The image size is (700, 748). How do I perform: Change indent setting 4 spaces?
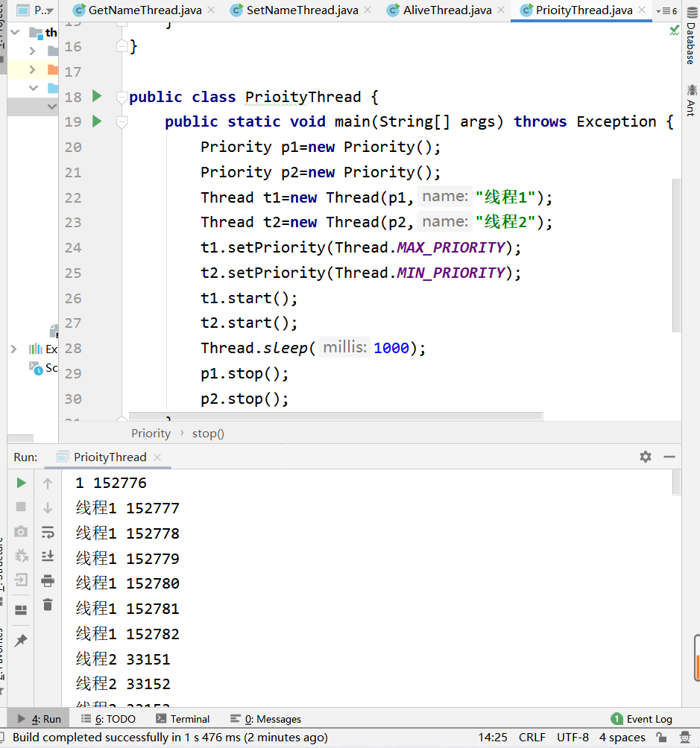(x=622, y=738)
